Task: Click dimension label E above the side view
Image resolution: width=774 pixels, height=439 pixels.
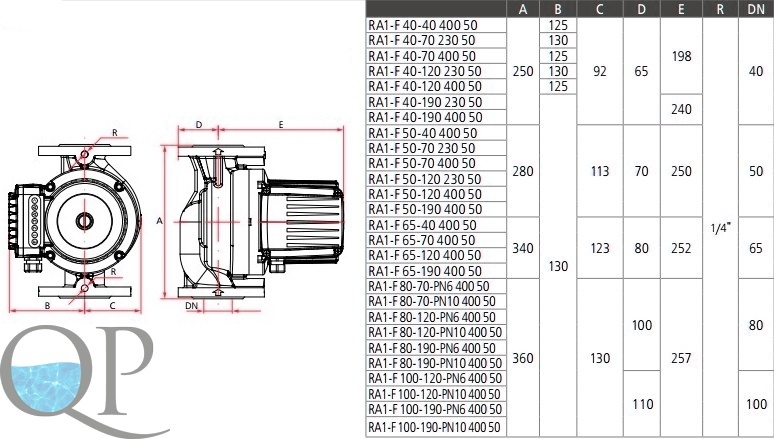Action: (x=281, y=124)
